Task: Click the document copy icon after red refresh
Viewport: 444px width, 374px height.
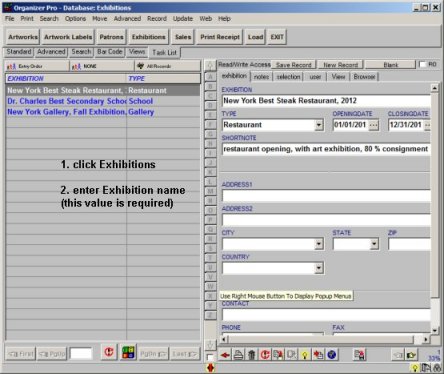Action: 278,355
